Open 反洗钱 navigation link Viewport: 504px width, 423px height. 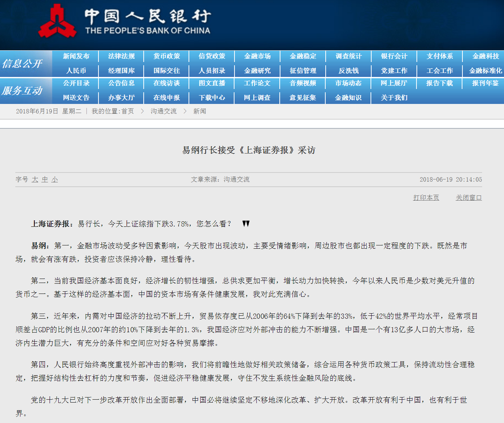(x=348, y=71)
